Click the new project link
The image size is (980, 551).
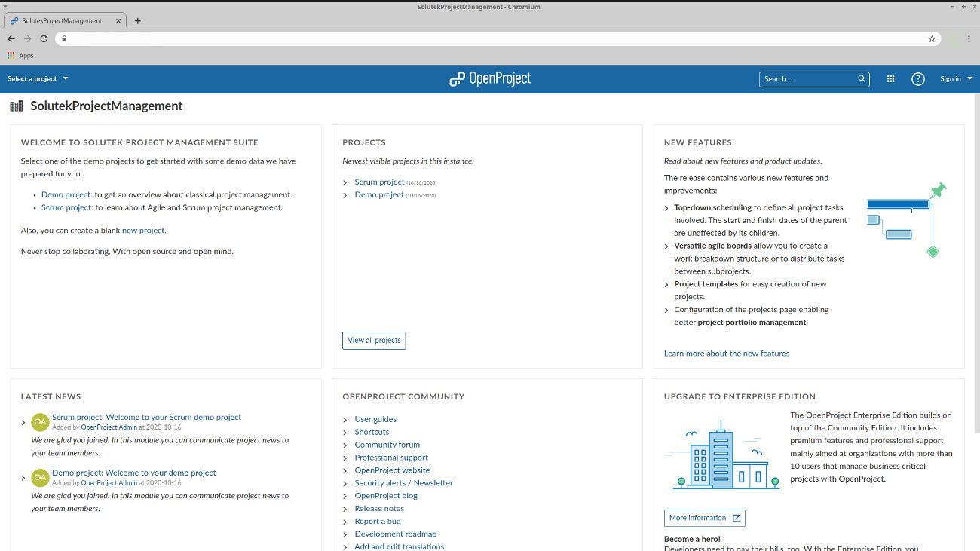point(143,230)
